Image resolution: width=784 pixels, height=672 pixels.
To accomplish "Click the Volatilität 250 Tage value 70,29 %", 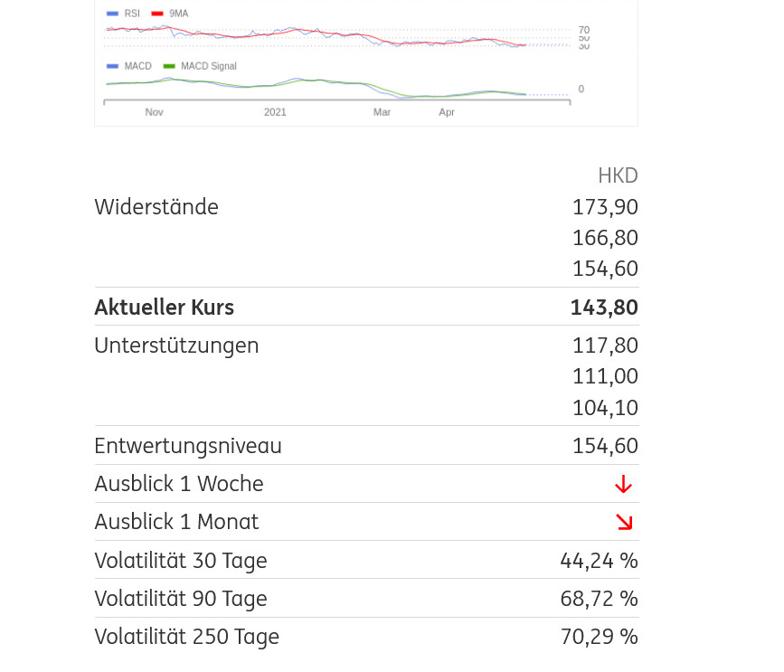I will (x=599, y=637).
